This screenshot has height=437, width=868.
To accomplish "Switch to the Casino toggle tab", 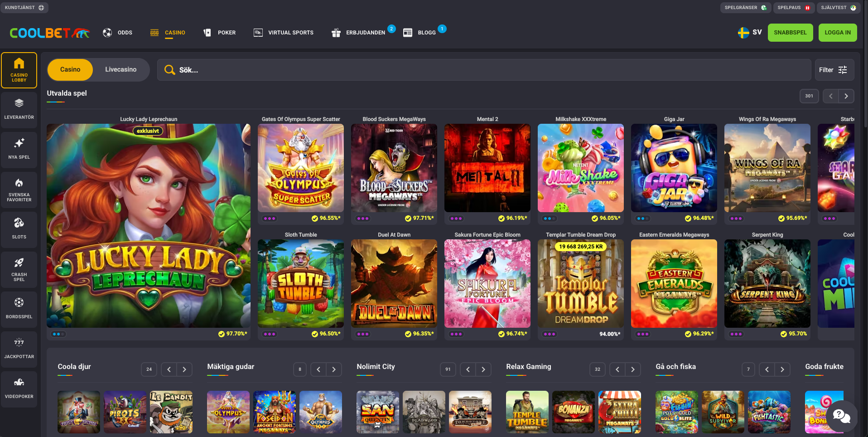I will tap(70, 70).
